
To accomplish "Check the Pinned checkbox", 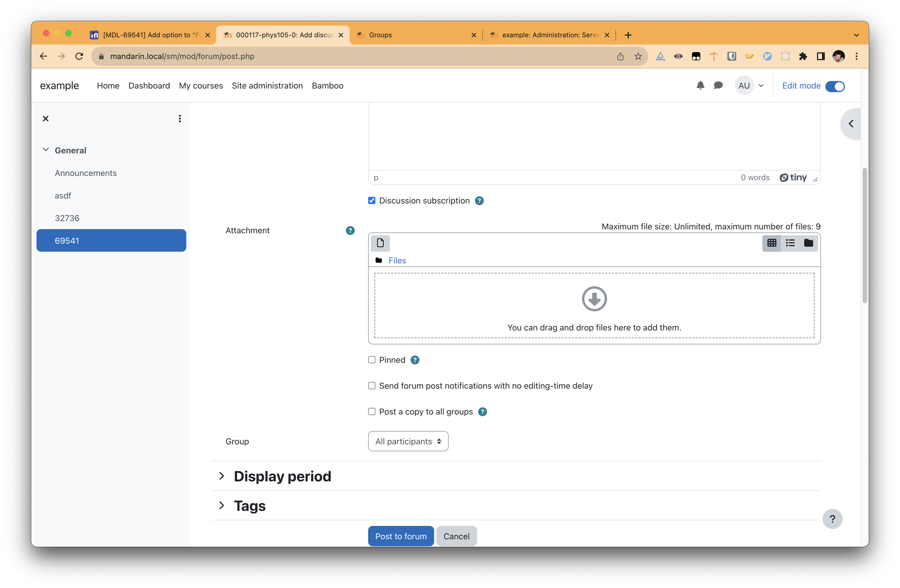I will [372, 360].
